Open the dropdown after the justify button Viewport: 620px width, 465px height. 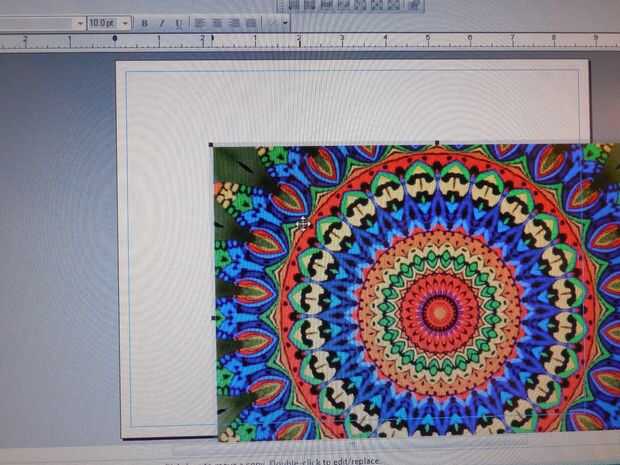coord(285,23)
